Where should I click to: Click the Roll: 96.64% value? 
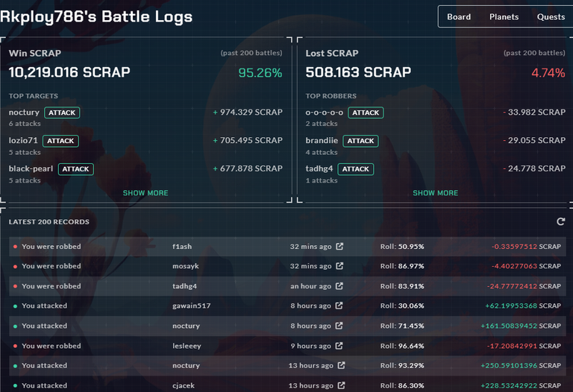click(x=402, y=346)
